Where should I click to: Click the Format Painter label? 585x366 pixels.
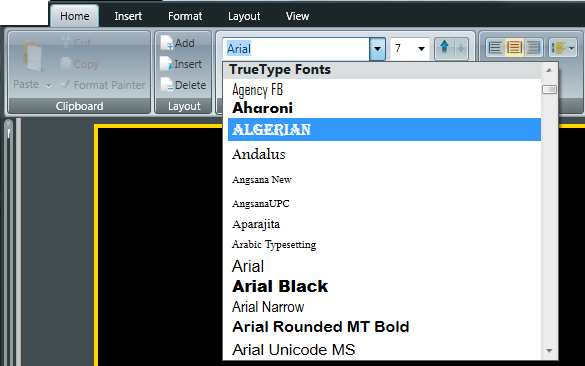click(109, 85)
